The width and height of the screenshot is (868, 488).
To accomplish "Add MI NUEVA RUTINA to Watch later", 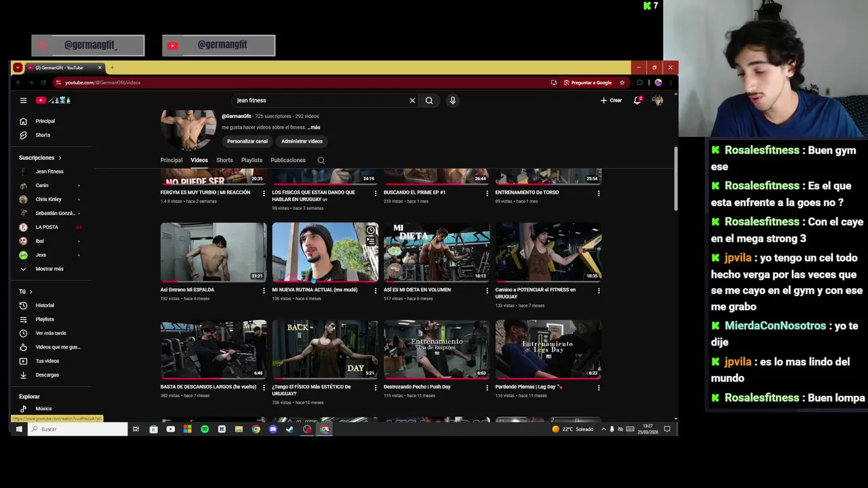I will [x=370, y=230].
